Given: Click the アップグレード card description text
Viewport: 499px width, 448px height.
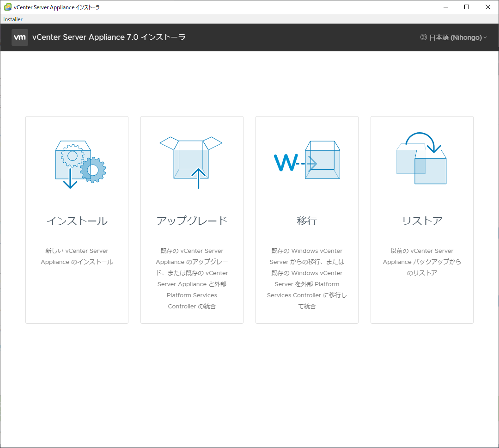Looking at the screenshot, I should click(192, 279).
